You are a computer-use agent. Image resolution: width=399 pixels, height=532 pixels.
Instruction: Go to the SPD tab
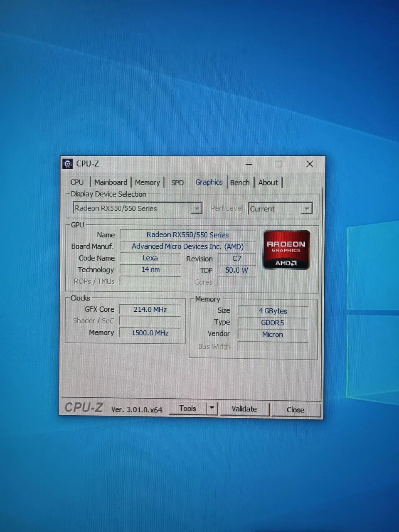pos(177,182)
